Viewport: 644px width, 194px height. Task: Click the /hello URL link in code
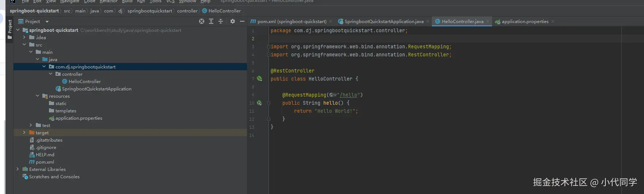349,95
